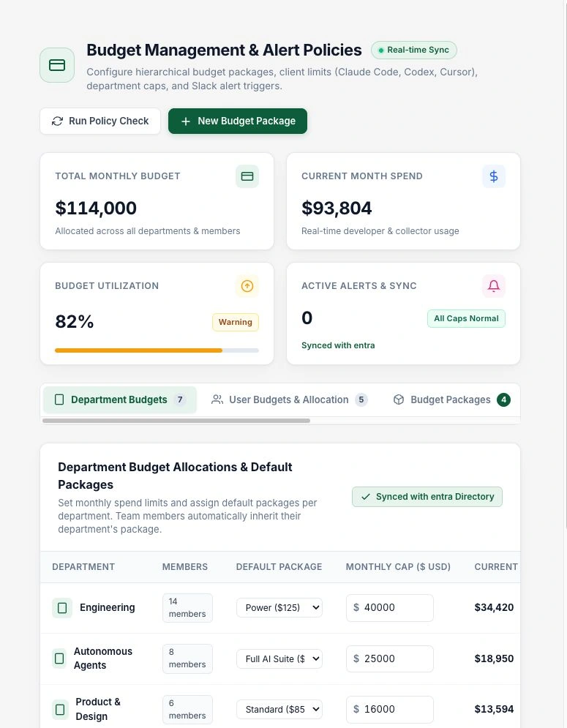The height and width of the screenshot is (728, 567).
Task: Click the Autonomous Agents department name
Action: (x=103, y=658)
